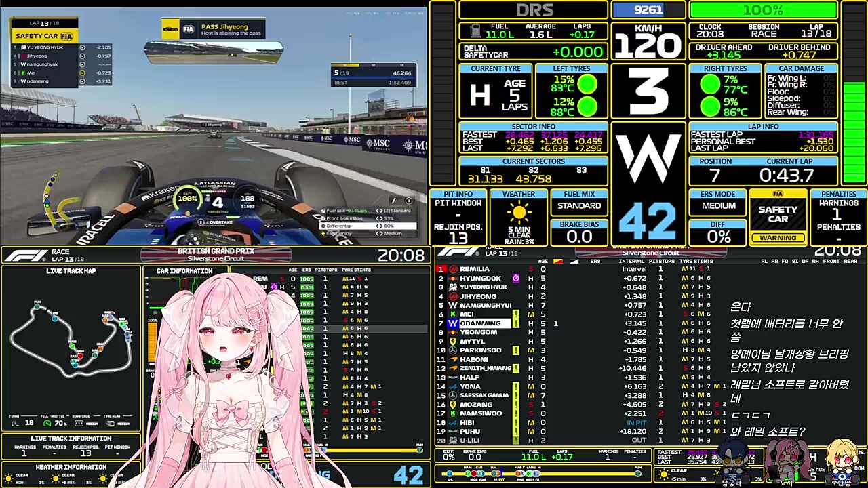The width and height of the screenshot is (868, 488).
Task: Click the yellow WARNING label under Safety Car
Action: click(x=778, y=238)
